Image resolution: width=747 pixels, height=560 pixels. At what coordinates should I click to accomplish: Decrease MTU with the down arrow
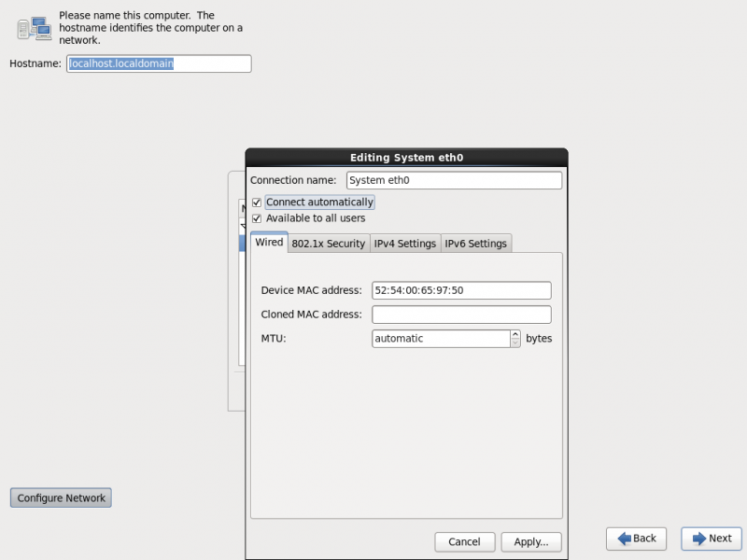pyautogui.click(x=515, y=343)
